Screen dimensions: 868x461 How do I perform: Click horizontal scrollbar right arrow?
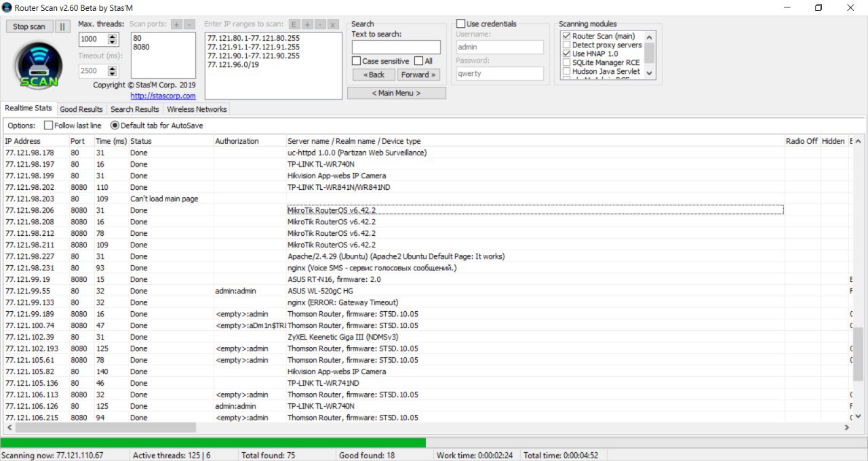[847, 428]
